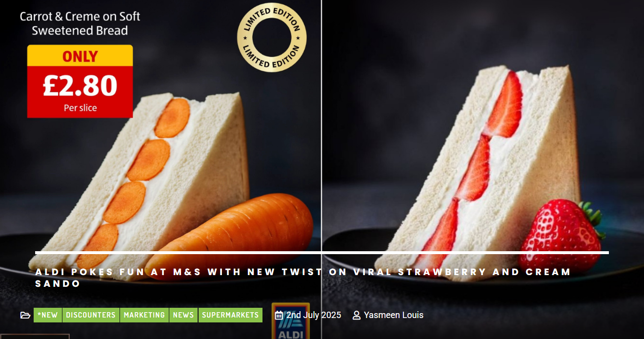Click the Carrot & Creme caption text

click(x=80, y=23)
